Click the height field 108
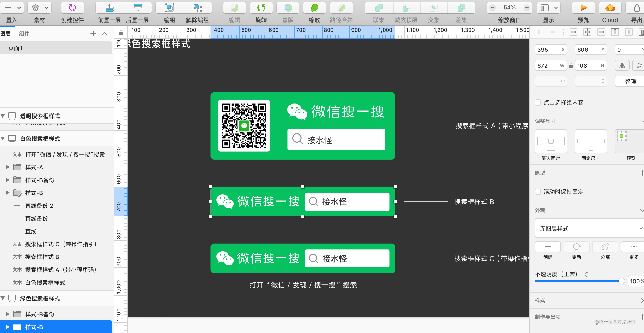The height and width of the screenshot is (333, 644). 591,66
